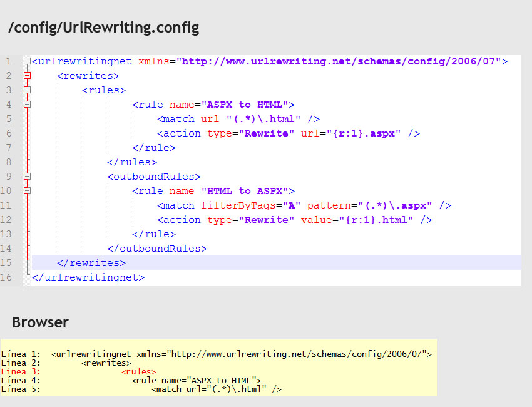Select line number 10 in the gutter
The image size is (532, 407).
click(9, 190)
